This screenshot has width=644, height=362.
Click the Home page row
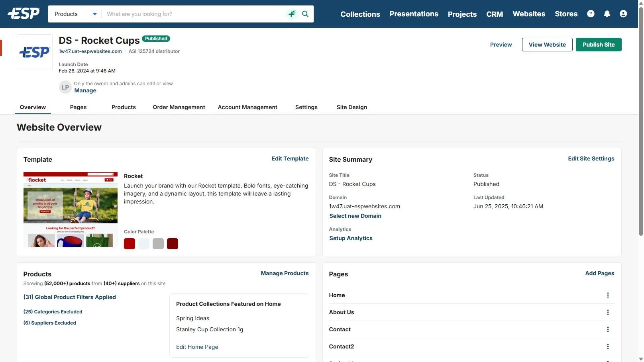point(472,295)
